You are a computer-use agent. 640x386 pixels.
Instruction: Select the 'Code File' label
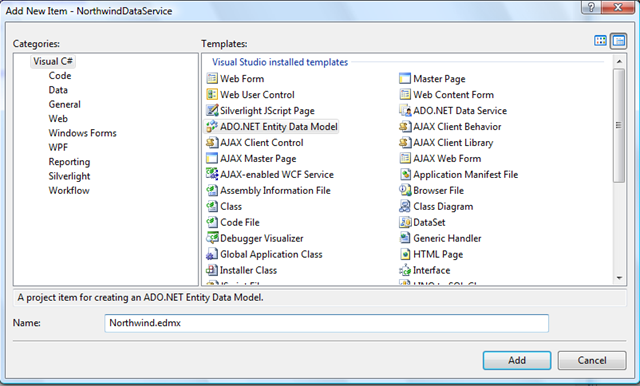[240, 222]
